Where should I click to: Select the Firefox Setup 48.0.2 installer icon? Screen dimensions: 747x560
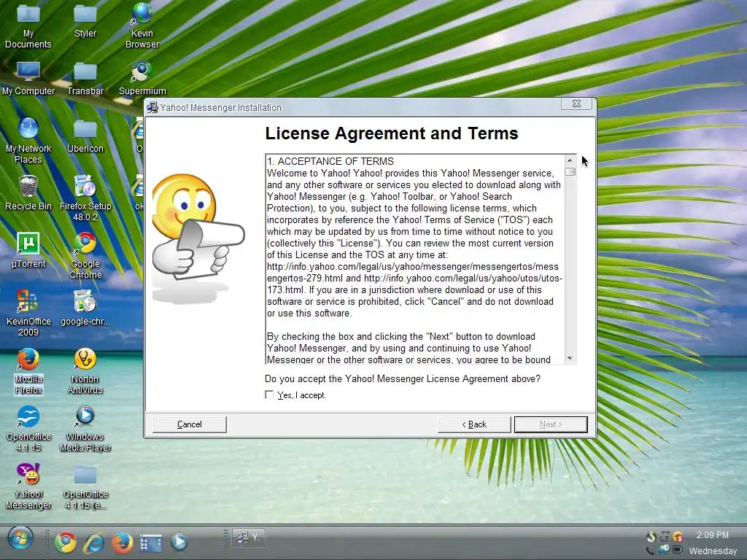85,198
